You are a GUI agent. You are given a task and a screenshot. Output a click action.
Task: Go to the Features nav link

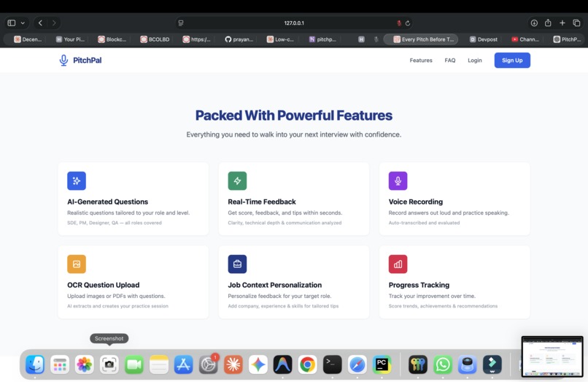pyautogui.click(x=421, y=60)
